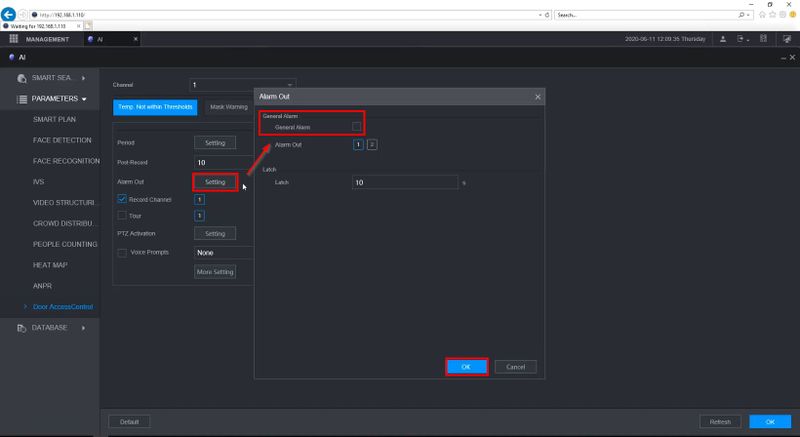Screen dimensions: 800x437
Task: Click the Parameters list icon in the sidebar
Action: [x=21, y=99]
